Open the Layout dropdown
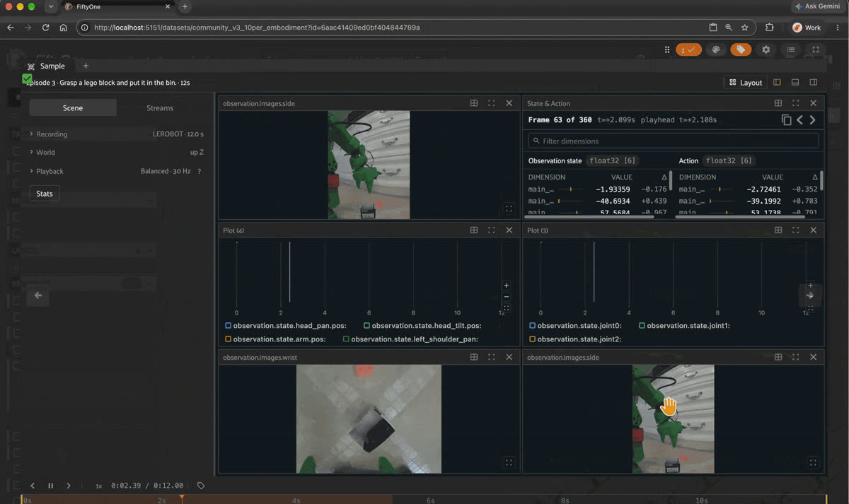 (x=746, y=83)
